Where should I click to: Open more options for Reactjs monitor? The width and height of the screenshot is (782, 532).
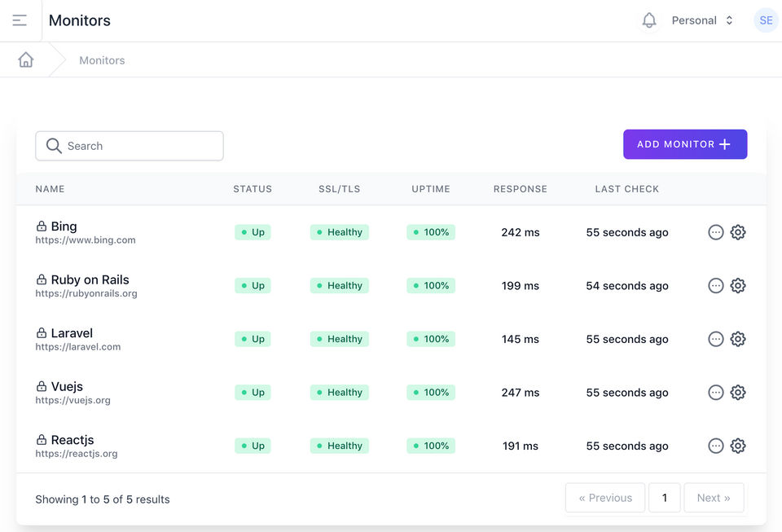coord(716,446)
